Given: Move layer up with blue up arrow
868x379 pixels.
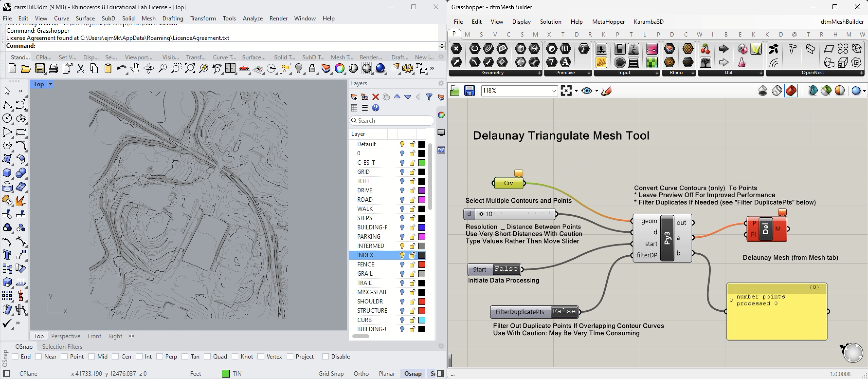Looking at the screenshot, I should click(397, 97).
